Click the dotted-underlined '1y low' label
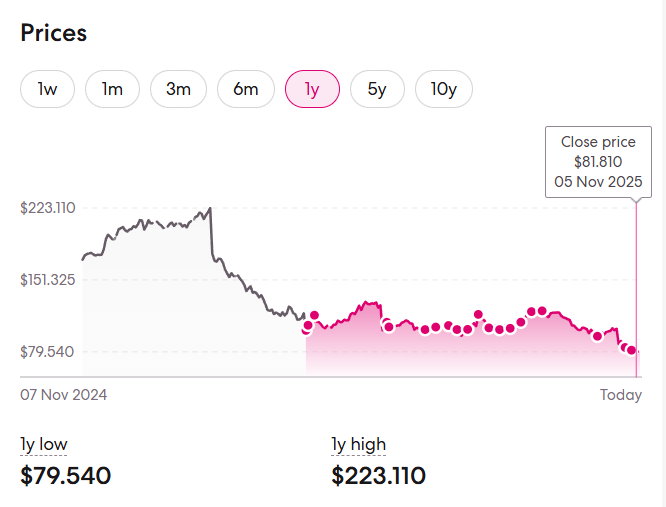Screen dimensions: 666x507 click(x=44, y=444)
